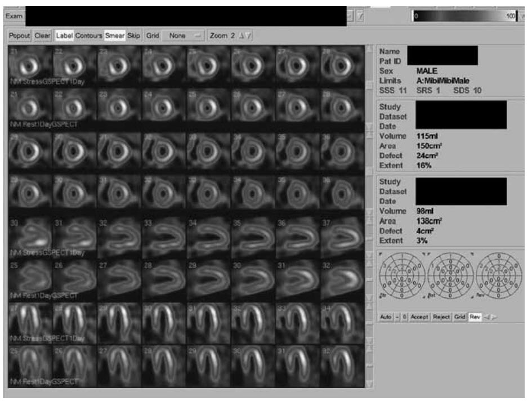Screen dimensions: 532x401
Task: Enable the Contours overlay toggle
Action: [x=89, y=35]
